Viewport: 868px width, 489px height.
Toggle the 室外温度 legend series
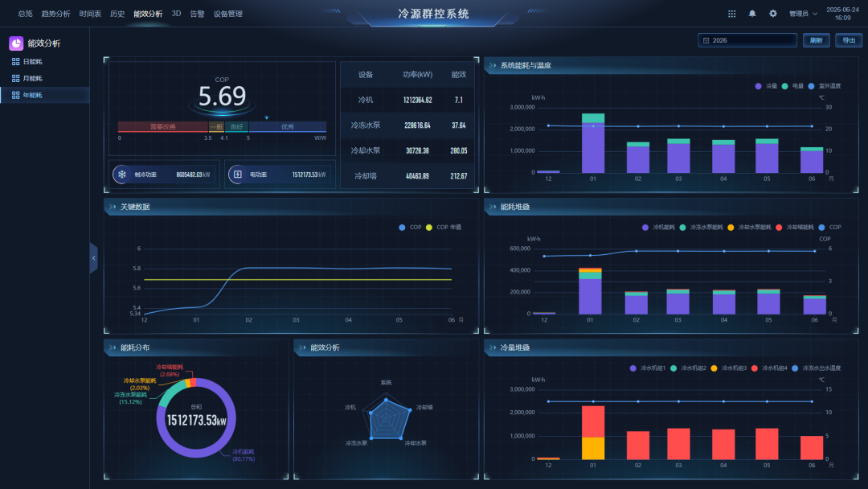coord(825,86)
